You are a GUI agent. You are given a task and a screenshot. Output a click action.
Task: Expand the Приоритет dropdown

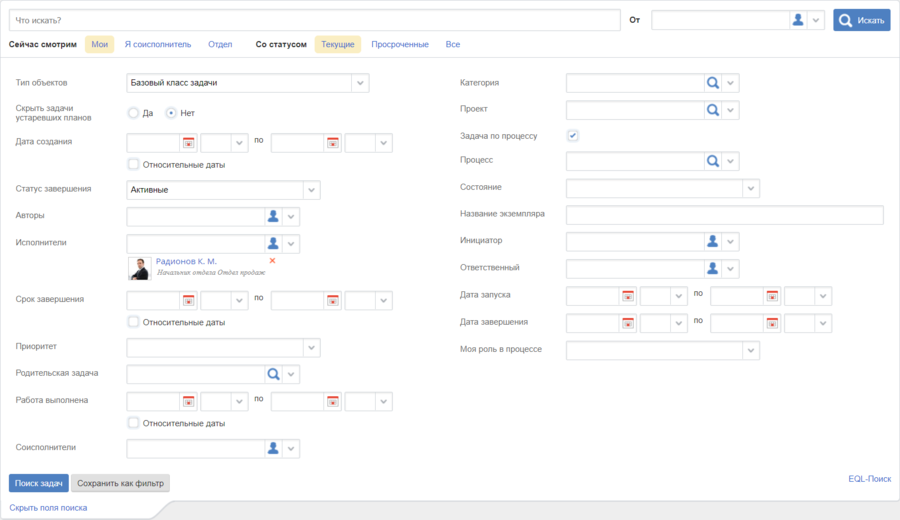click(312, 347)
